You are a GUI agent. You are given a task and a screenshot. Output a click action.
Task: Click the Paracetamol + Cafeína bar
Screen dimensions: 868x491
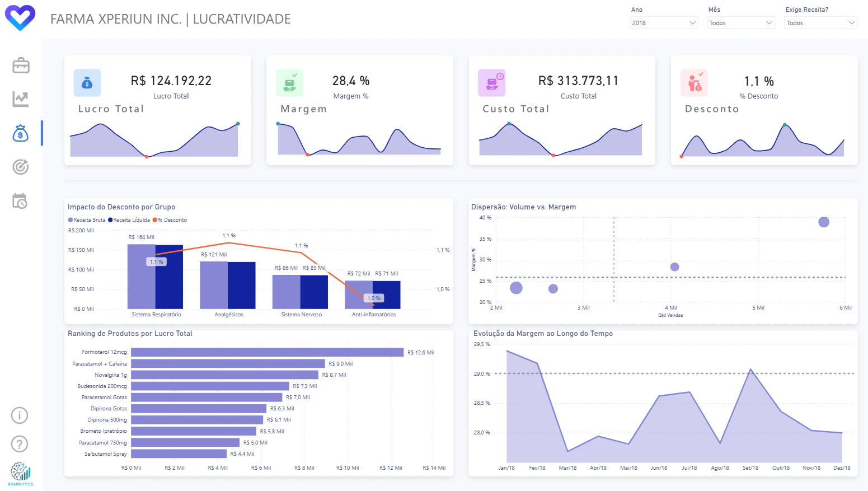coord(228,363)
